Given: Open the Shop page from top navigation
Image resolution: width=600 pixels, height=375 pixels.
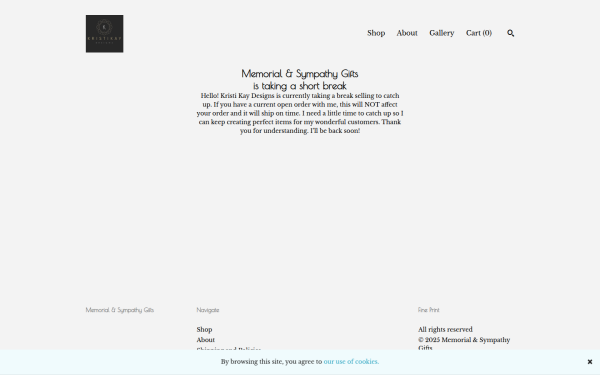Looking at the screenshot, I should [x=376, y=33].
